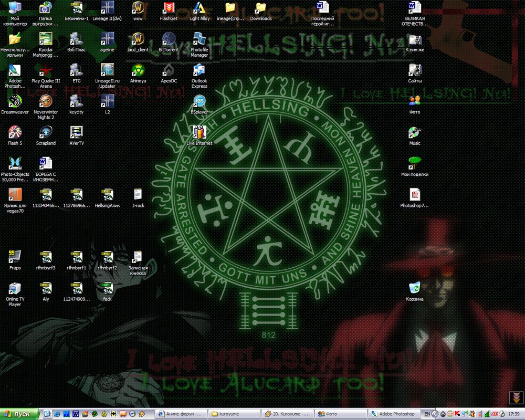Click the 17:39 taskbar clock

[x=513, y=414]
